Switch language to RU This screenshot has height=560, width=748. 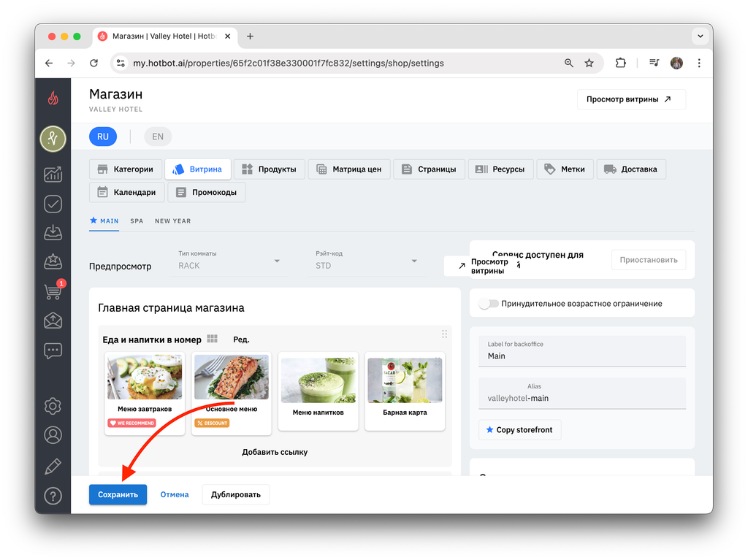103,137
